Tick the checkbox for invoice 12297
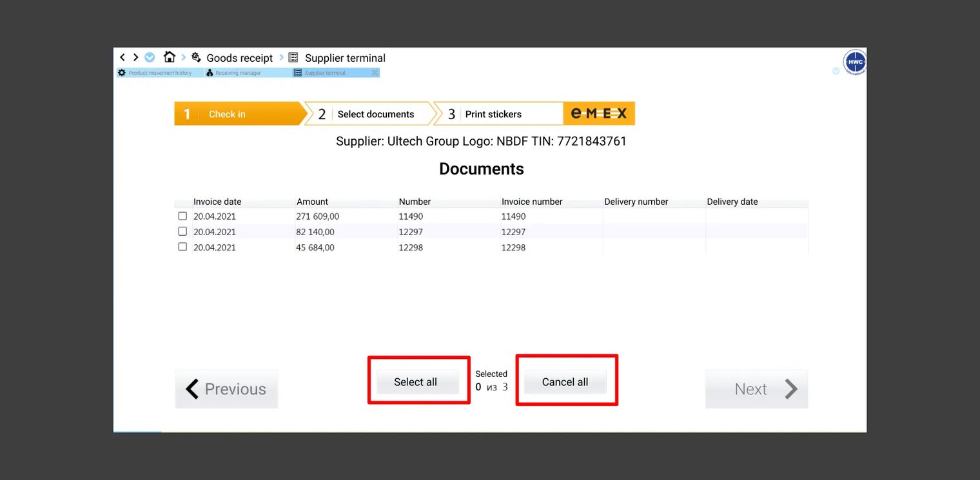 pos(182,231)
